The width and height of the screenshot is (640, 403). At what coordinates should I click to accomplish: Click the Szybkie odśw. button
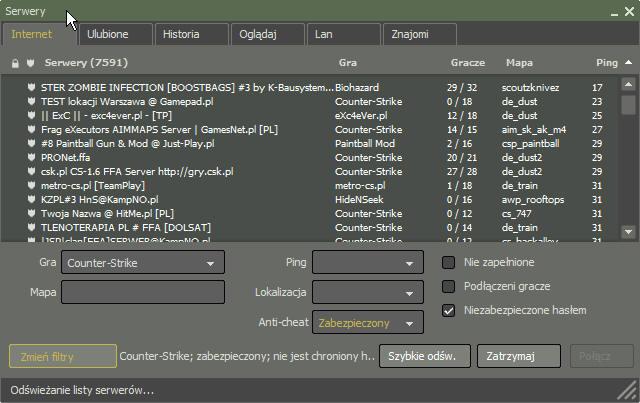[425, 356]
